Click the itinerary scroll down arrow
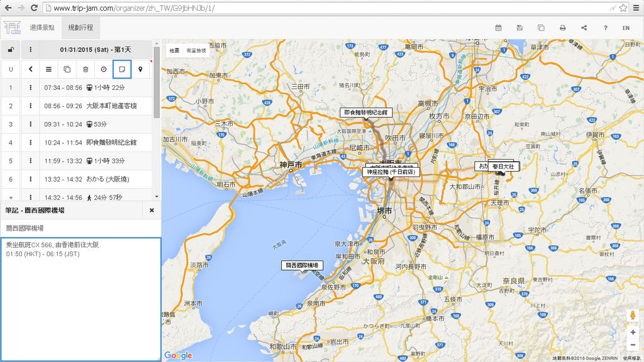The width and height of the screenshot is (644, 362). coord(157,197)
